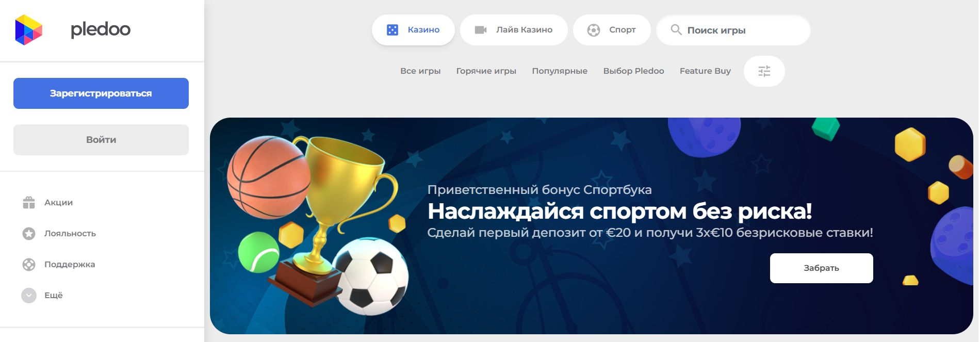Image resolution: width=980 pixels, height=342 pixels.
Task: Click the Войти login button
Action: (101, 140)
